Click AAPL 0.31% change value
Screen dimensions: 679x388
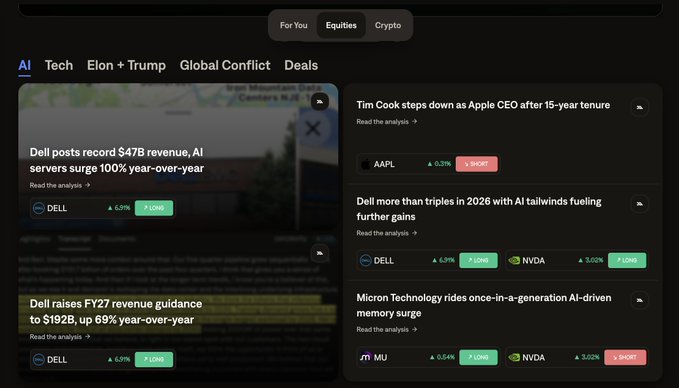[x=439, y=164]
